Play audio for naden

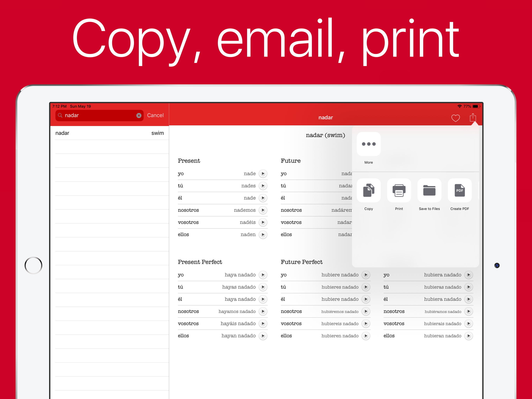point(263,234)
